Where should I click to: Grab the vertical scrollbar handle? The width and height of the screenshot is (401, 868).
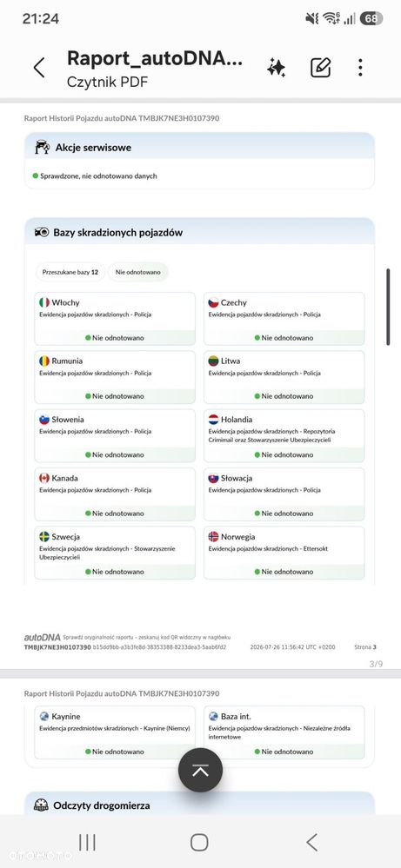[x=388, y=308]
